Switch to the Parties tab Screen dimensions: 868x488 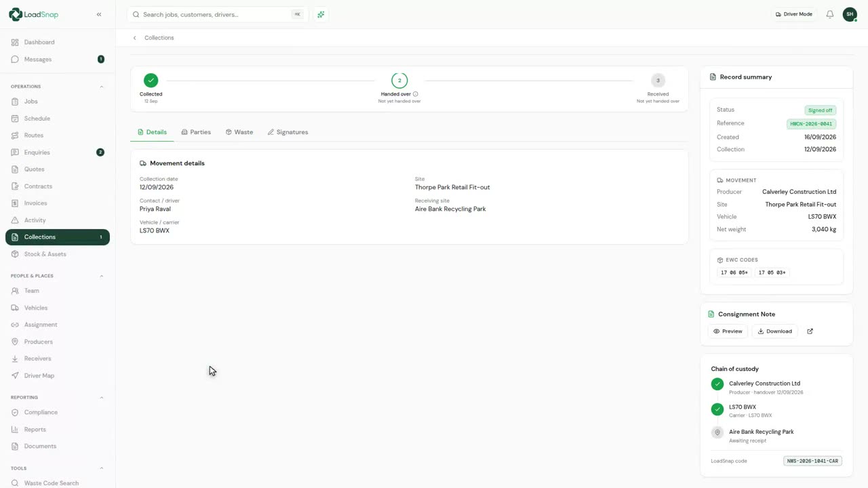point(196,132)
